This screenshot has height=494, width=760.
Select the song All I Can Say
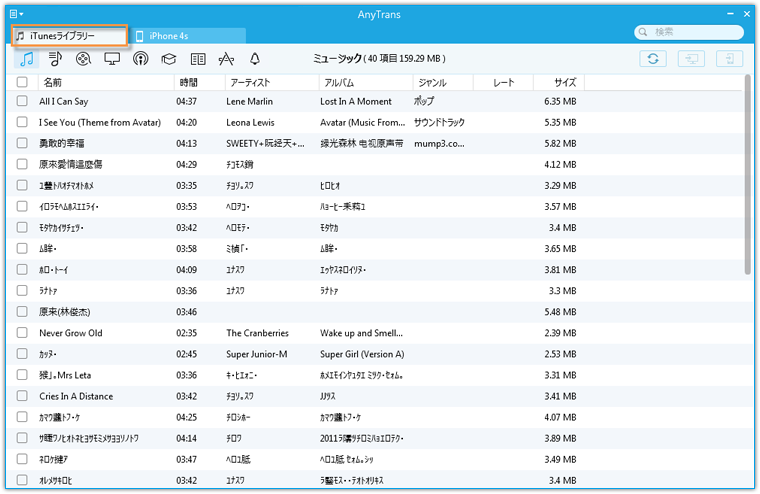[x=63, y=101]
